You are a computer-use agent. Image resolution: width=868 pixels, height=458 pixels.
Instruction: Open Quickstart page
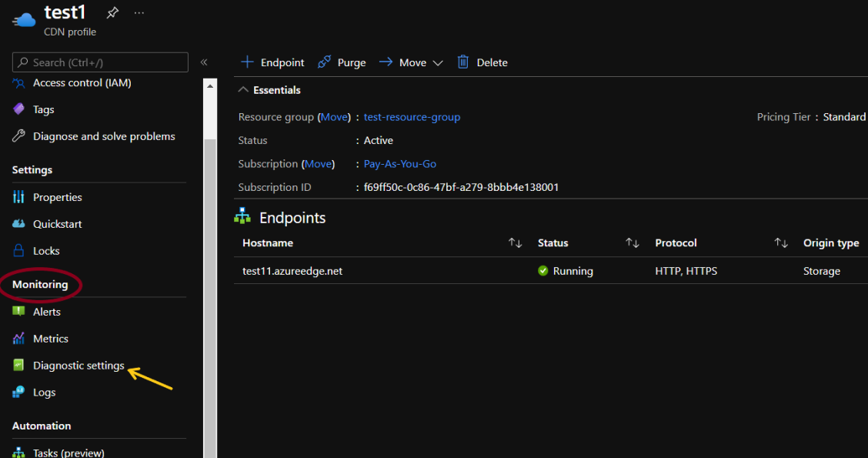[x=57, y=224]
